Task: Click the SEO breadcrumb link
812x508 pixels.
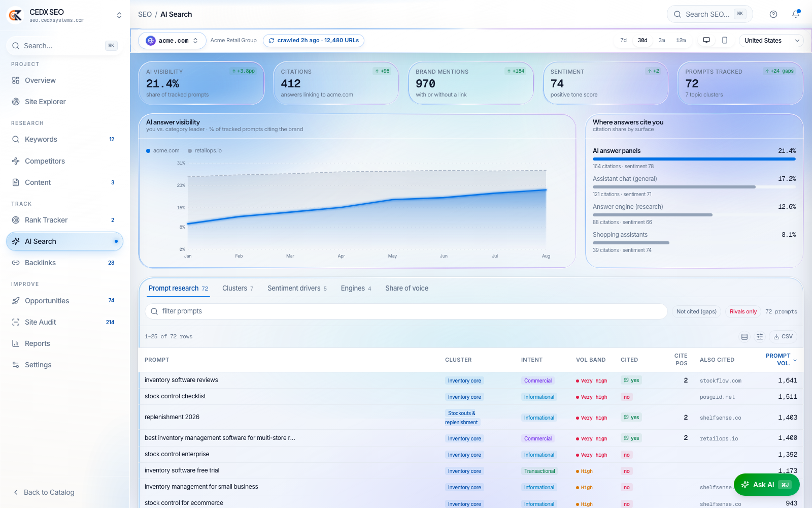Action: pos(145,14)
